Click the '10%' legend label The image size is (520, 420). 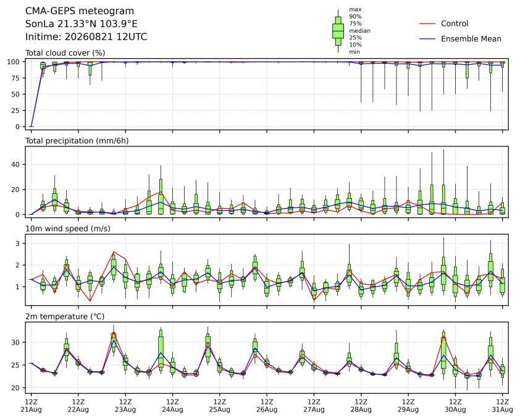pyautogui.click(x=355, y=45)
